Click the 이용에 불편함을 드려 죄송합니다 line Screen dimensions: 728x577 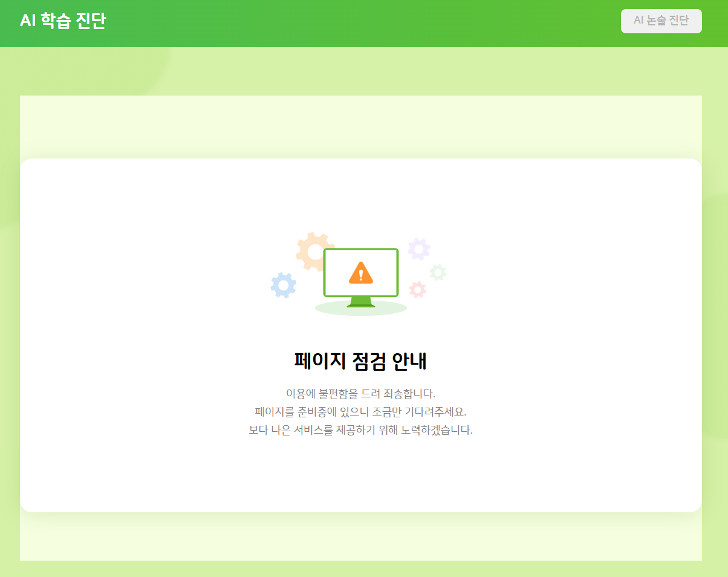point(361,394)
